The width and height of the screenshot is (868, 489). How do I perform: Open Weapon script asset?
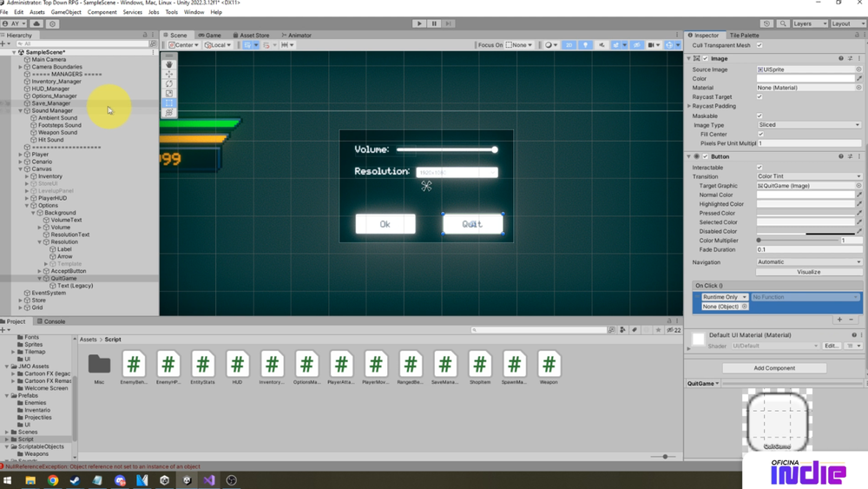[549, 367]
